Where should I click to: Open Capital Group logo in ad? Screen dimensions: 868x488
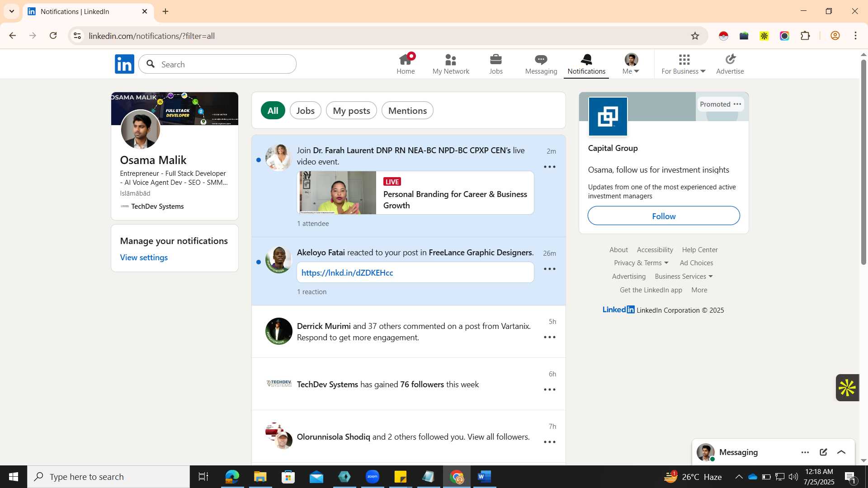(x=608, y=117)
